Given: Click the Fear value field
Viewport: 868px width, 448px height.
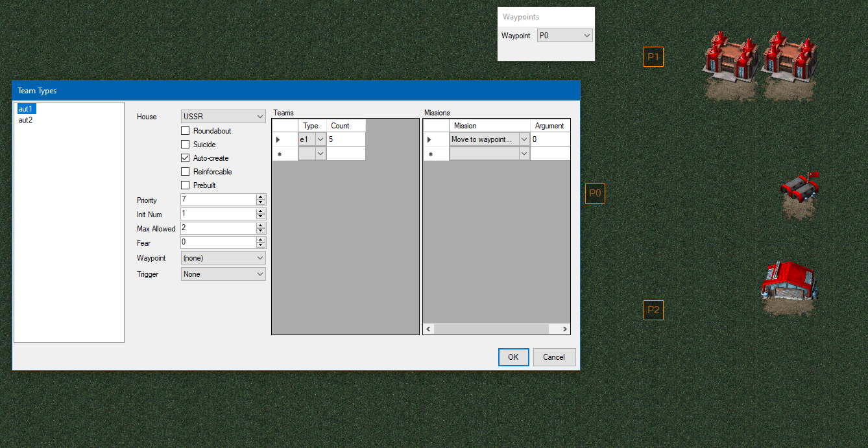Looking at the screenshot, I should coord(218,242).
